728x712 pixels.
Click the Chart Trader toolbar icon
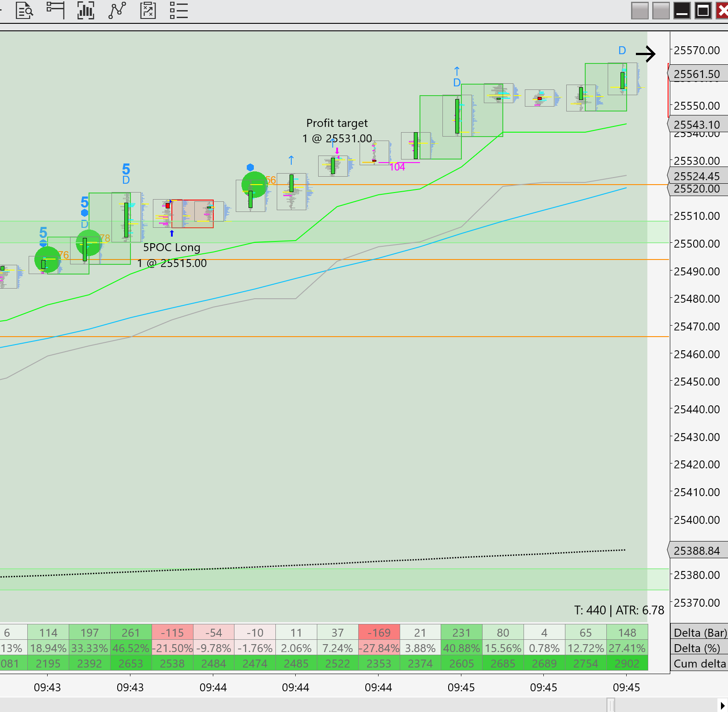pos(56,10)
